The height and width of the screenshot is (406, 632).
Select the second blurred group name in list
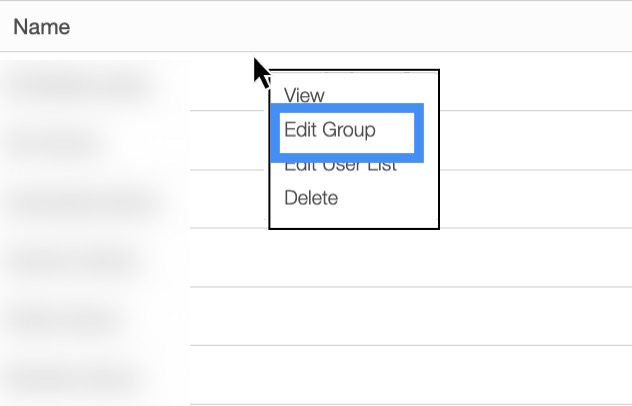click(60, 143)
